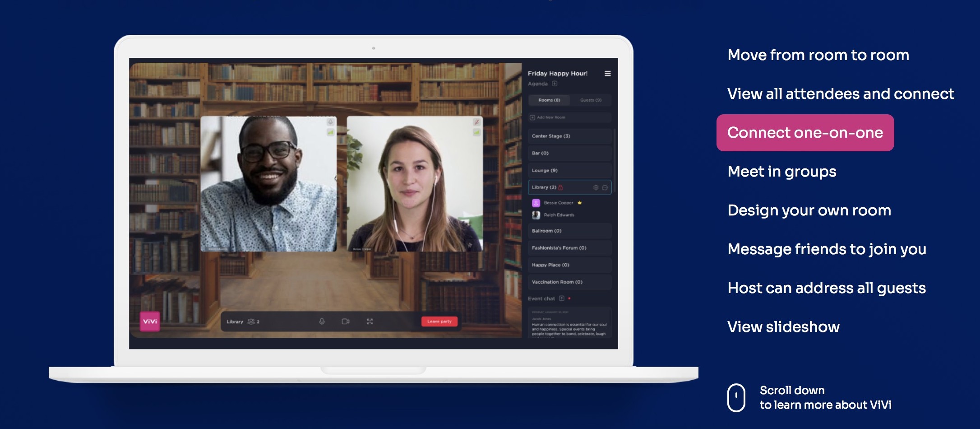Select Bessie Cooper in the Library room list
The image size is (980, 429).
coord(559,203)
